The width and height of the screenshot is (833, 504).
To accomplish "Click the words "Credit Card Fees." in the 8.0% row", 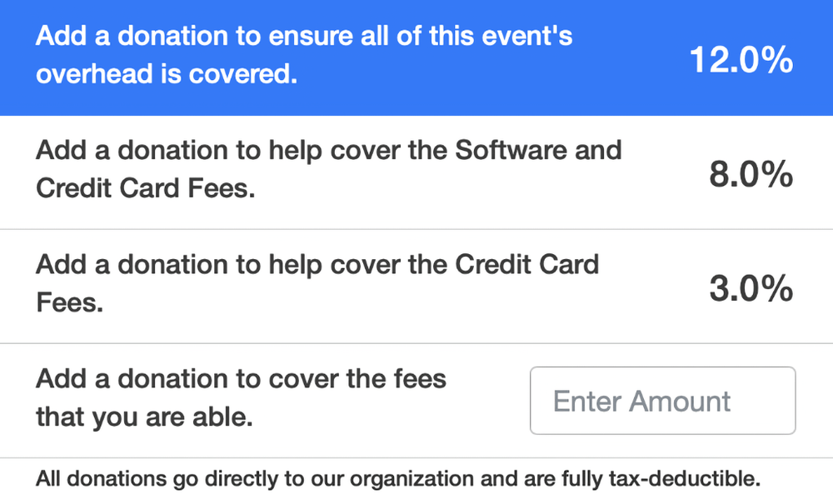I will pos(145,188).
